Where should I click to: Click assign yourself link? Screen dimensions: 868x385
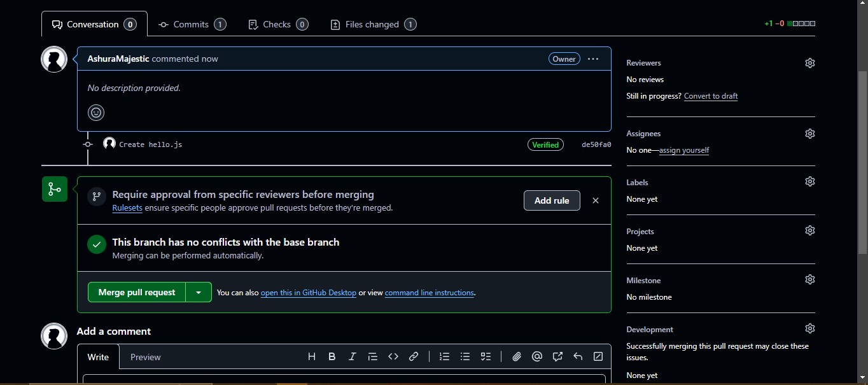click(x=684, y=150)
